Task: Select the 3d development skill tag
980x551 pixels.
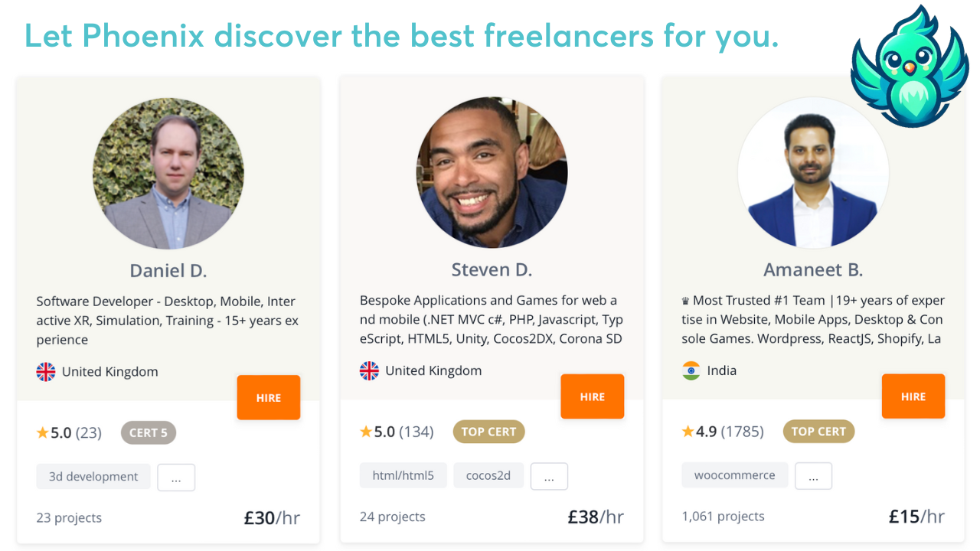Action: click(93, 477)
